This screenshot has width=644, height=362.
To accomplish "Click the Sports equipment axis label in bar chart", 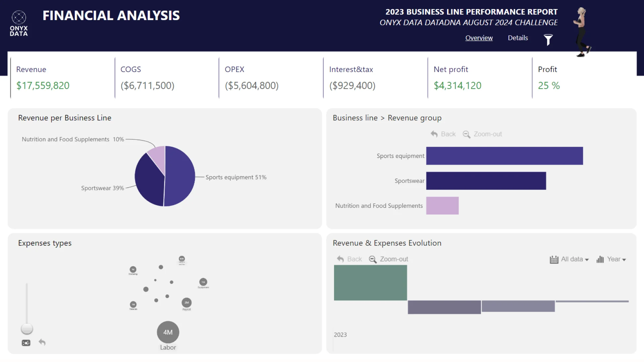I will (x=400, y=156).
